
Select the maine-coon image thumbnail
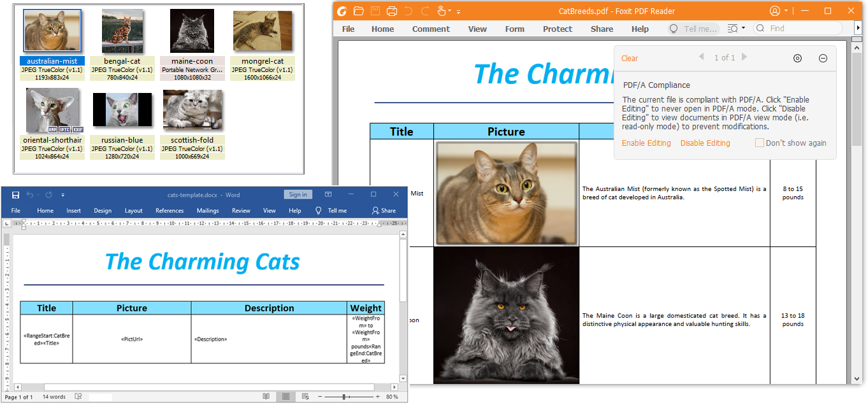pyautogui.click(x=192, y=32)
